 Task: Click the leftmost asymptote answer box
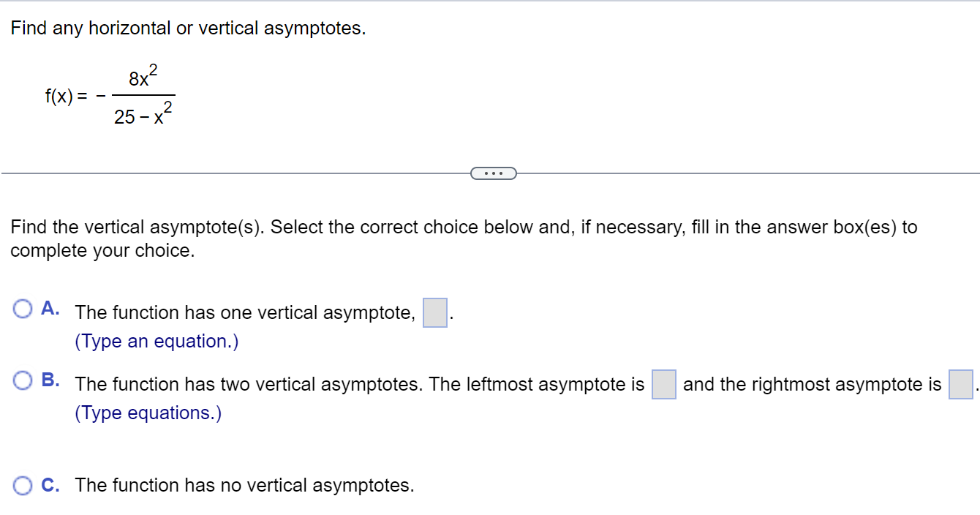click(x=664, y=385)
